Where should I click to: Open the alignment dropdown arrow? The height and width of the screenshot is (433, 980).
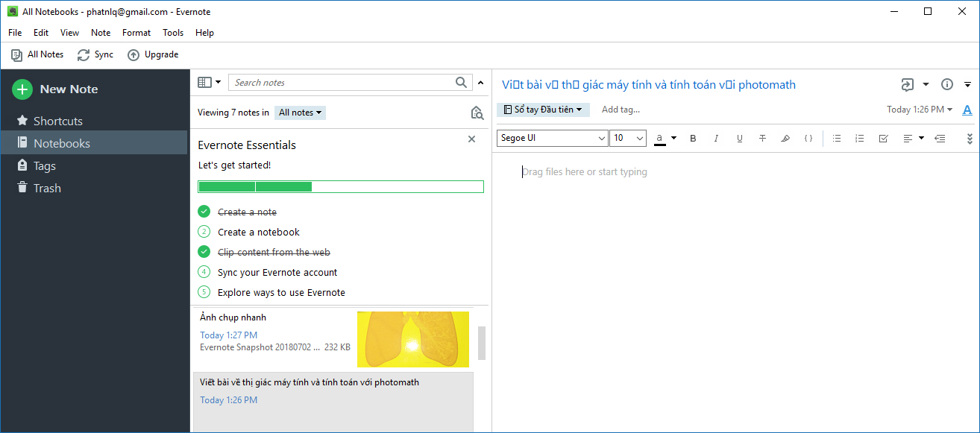point(922,138)
